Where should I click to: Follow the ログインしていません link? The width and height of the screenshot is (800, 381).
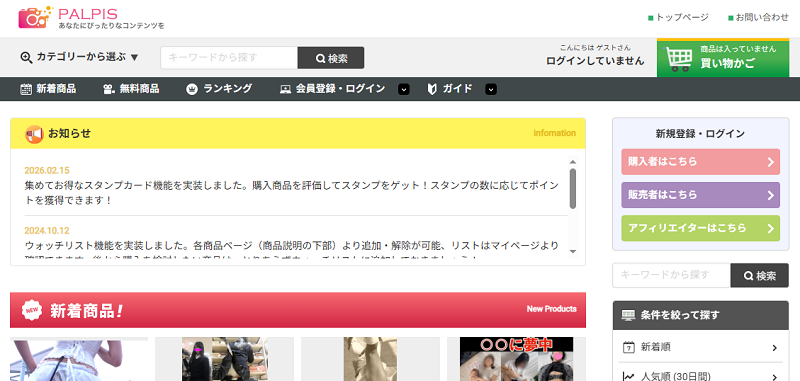[x=595, y=61]
